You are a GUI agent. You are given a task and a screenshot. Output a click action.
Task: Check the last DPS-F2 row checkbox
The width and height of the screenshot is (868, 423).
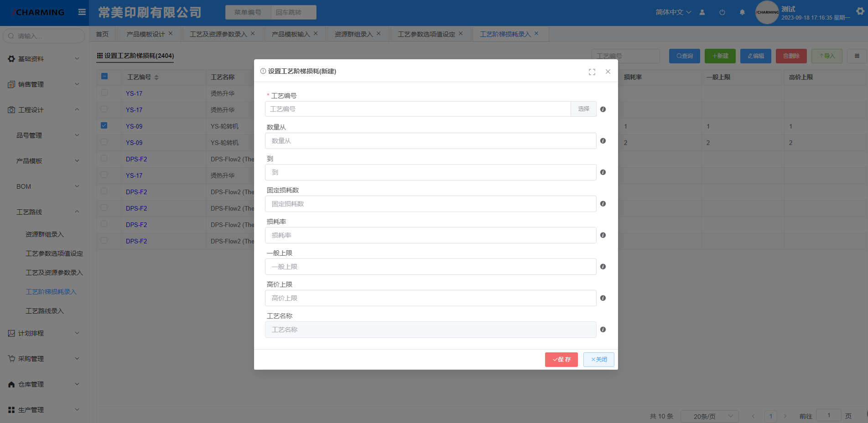pos(104,240)
